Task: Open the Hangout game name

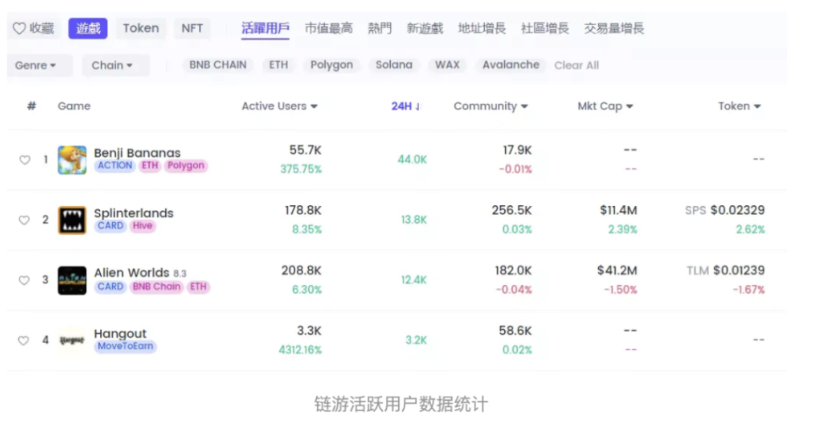Action: point(120,334)
